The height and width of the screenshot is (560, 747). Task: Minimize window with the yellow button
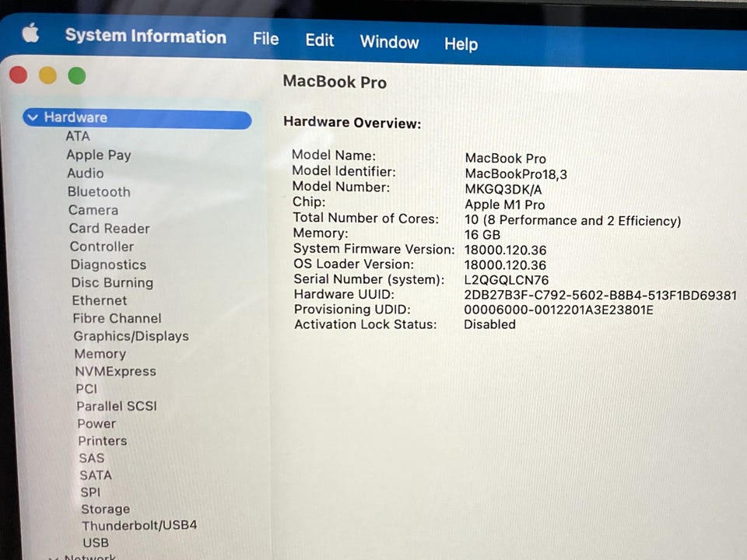(47, 75)
